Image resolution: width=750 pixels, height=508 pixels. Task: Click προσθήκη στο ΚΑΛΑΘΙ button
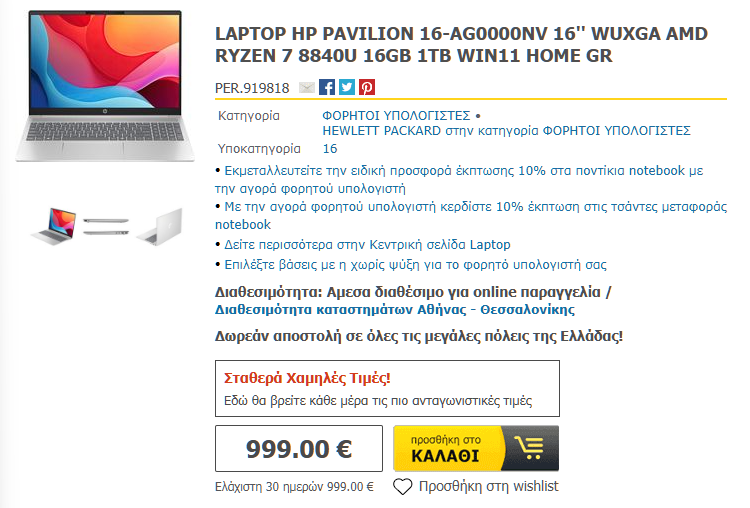(x=476, y=448)
